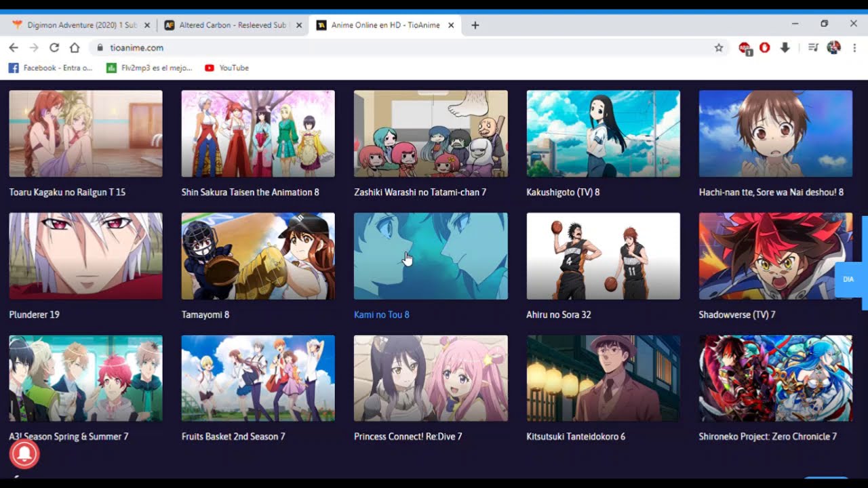868x488 pixels.
Task: Close the Digimon Adventure tab
Action: coord(147,25)
